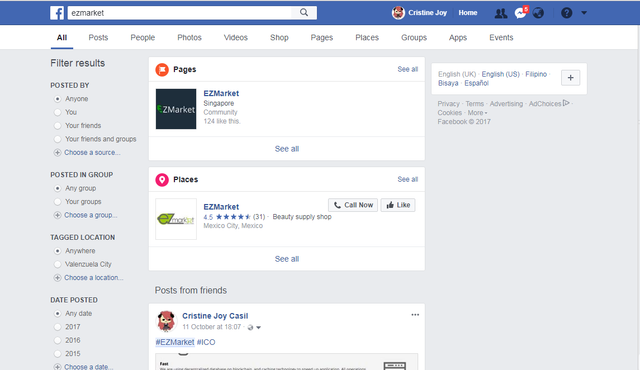Image resolution: width=640 pixels, height=370 pixels.
Task: Click the search magnifier icon
Action: pos(304,13)
